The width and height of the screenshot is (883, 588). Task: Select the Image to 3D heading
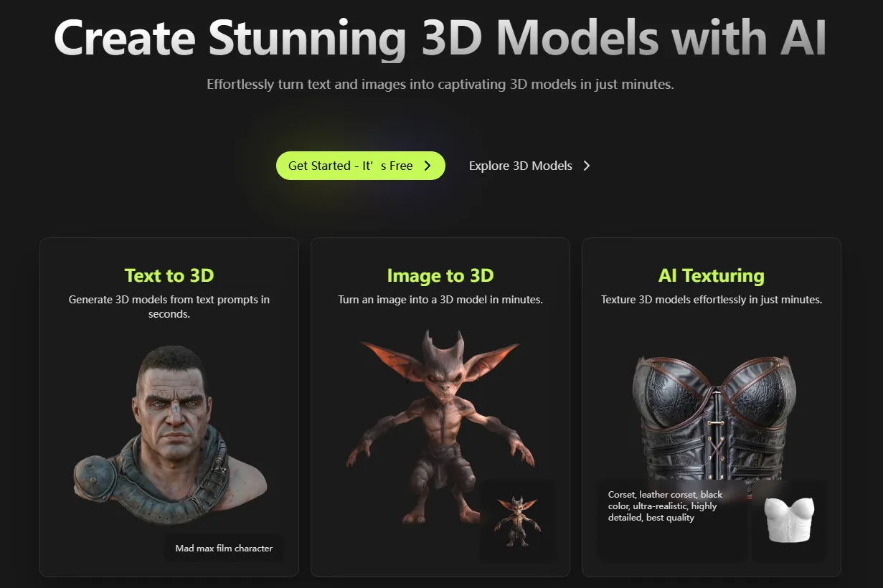click(440, 275)
